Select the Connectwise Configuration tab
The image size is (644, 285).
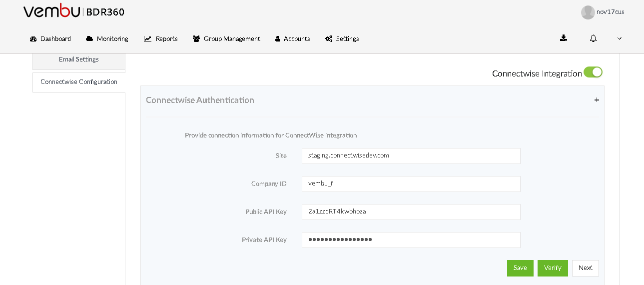79,82
